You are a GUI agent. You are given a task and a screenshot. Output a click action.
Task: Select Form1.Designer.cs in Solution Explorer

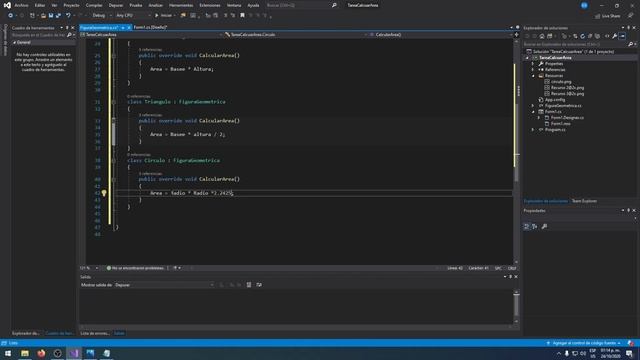(x=567, y=118)
